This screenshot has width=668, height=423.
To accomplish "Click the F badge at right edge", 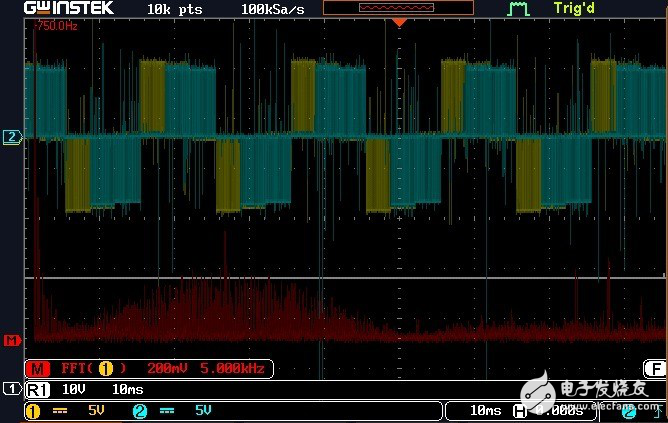I will (655, 368).
